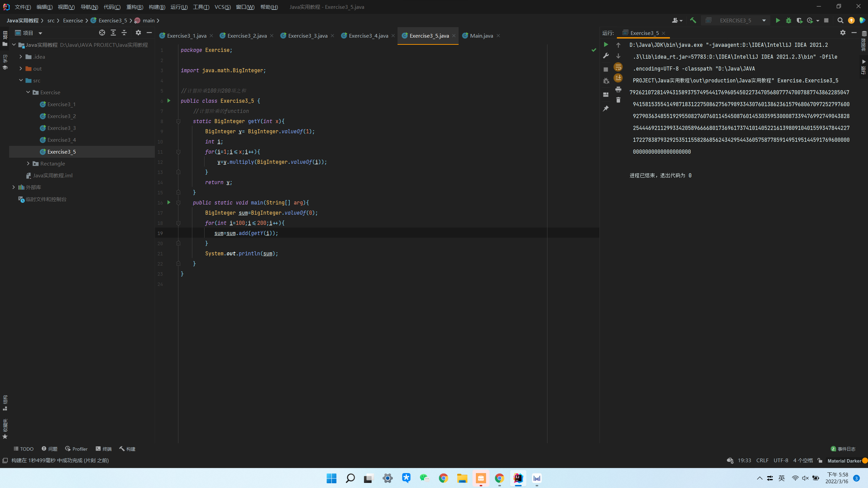Viewport: 868px width, 488px height.
Task: Close the Exercise3_2.java tab
Action: [272, 36]
